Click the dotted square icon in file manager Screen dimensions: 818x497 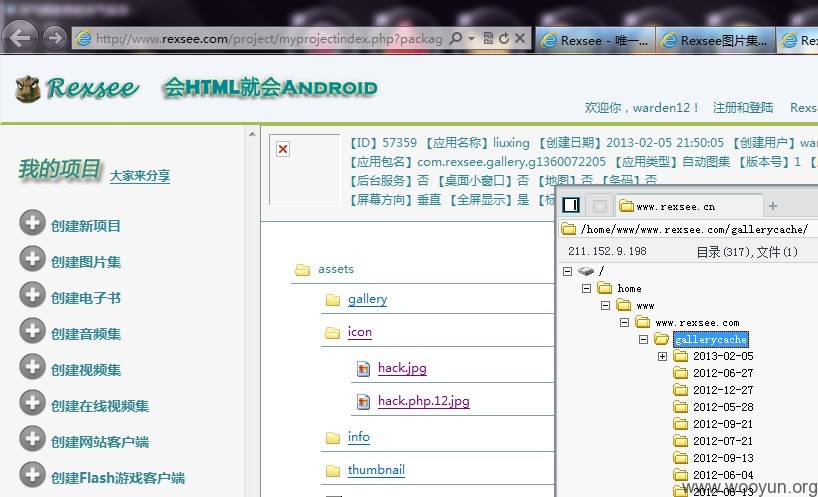coord(600,206)
